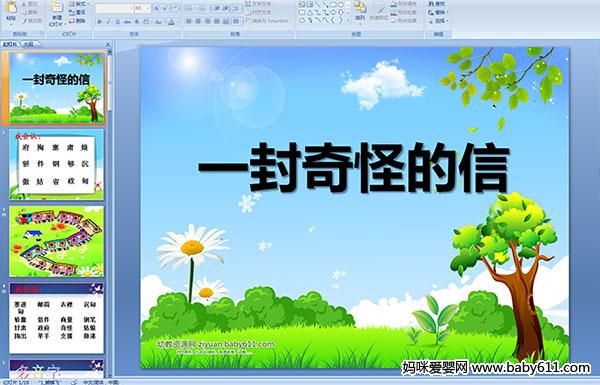Image resolution: width=600 pixels, height=385 pixels.
Task: Open the Font group dialog launcher
Action: 178,34
